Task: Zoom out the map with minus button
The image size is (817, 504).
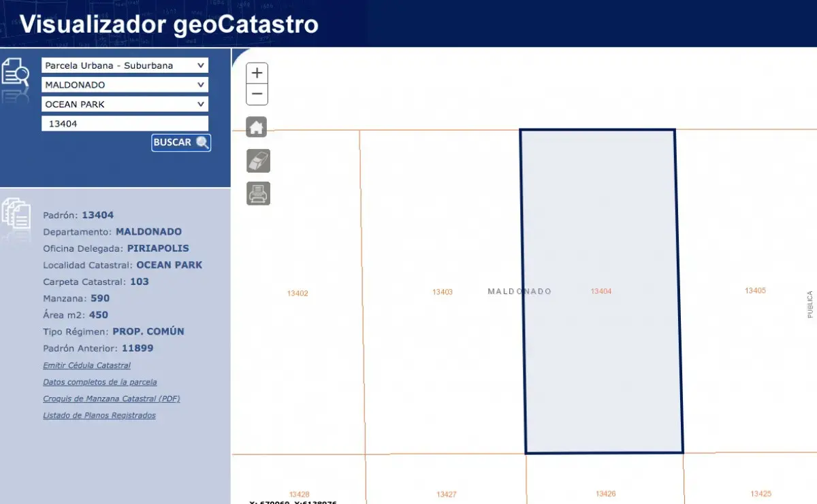Action: pyautogui.click(x=257, y=95)
